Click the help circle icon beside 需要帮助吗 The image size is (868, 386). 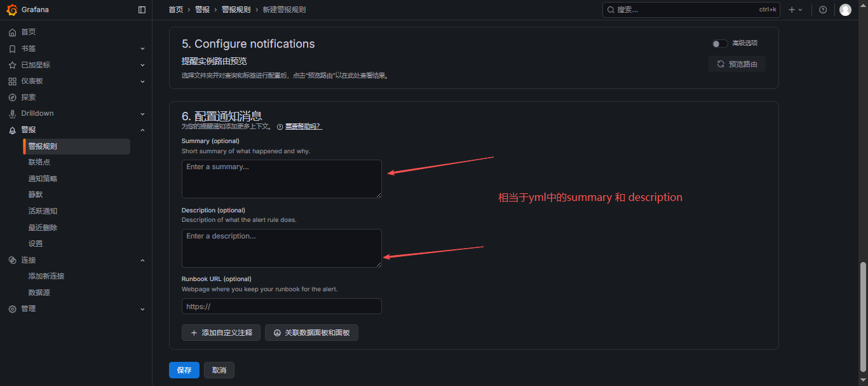280,127
